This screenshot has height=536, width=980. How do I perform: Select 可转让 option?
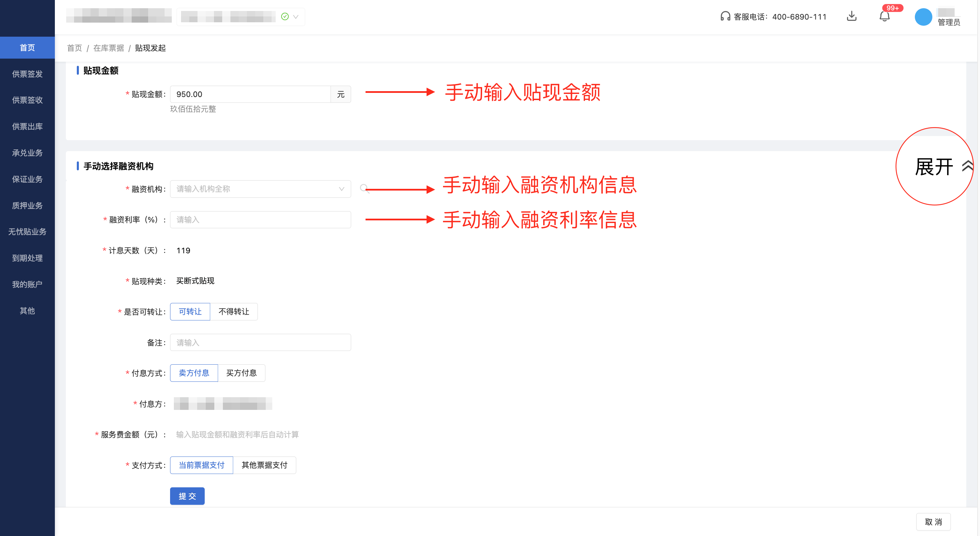pyautogui.click(x=190, y=312)
